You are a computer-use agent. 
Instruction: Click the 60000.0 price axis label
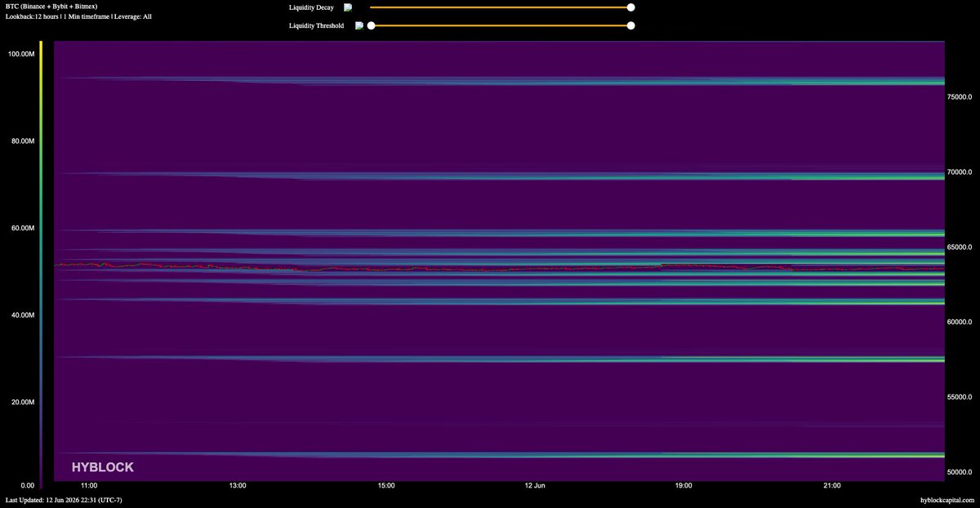(961, 322)
